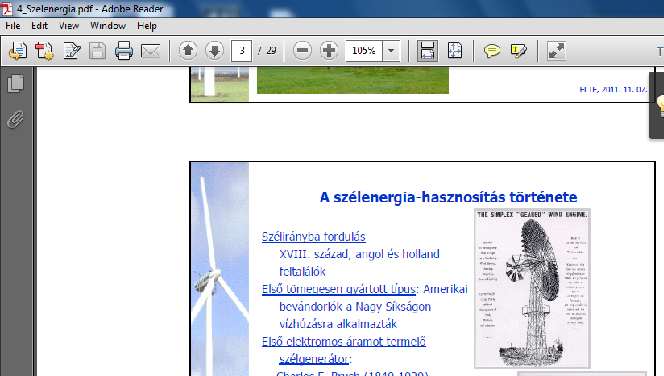Open the Window menu
This screenshot has width=664, height=376.
[108, 26]
